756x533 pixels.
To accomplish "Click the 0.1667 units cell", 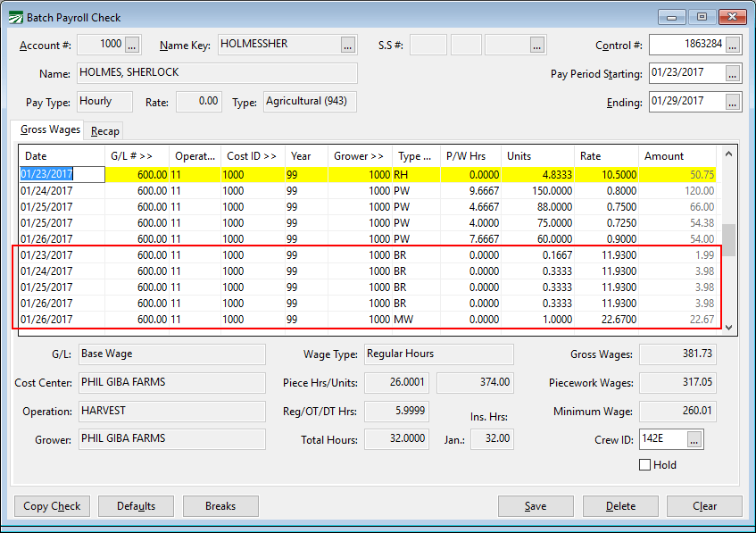I will (x=538, y=255).
